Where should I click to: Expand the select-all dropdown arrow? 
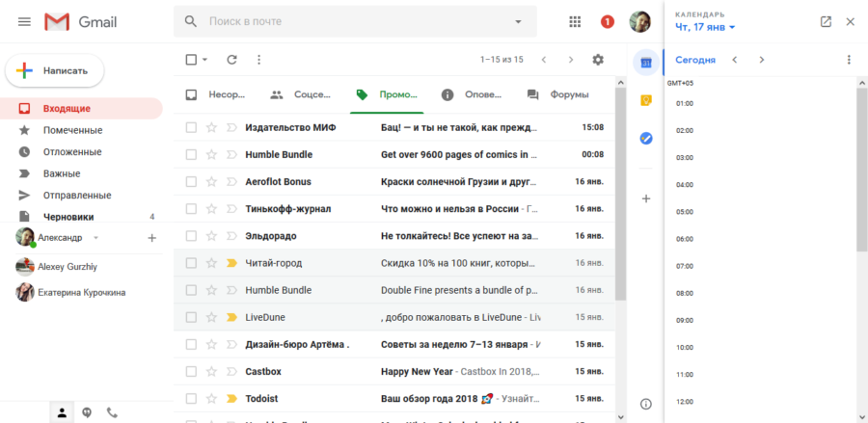pyautogui.click(x=204, y=60)
